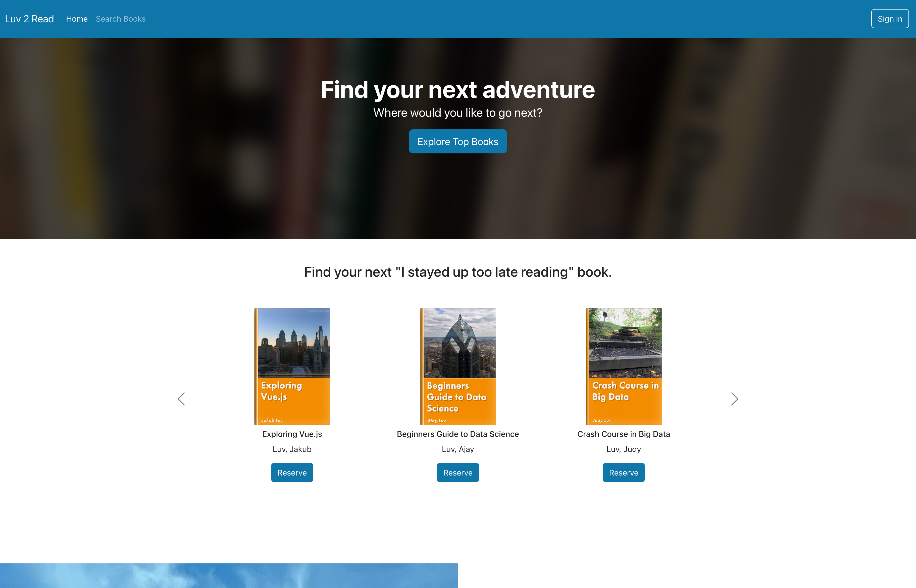Reserve the Crash Course in Big Data
916x588 pixels.
[624, 472]
